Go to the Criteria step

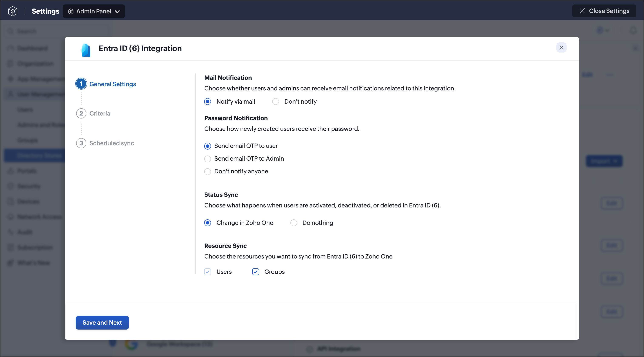point(93,113)
